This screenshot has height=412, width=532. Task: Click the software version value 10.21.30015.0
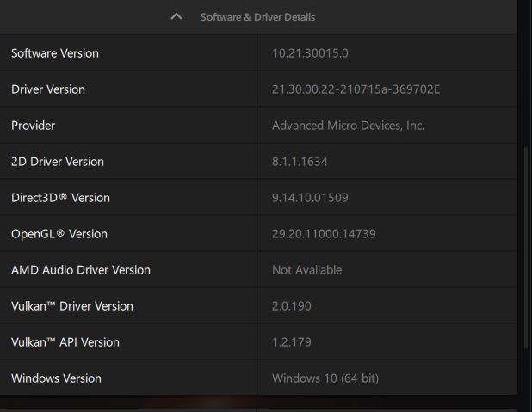(x=310, y=53)
